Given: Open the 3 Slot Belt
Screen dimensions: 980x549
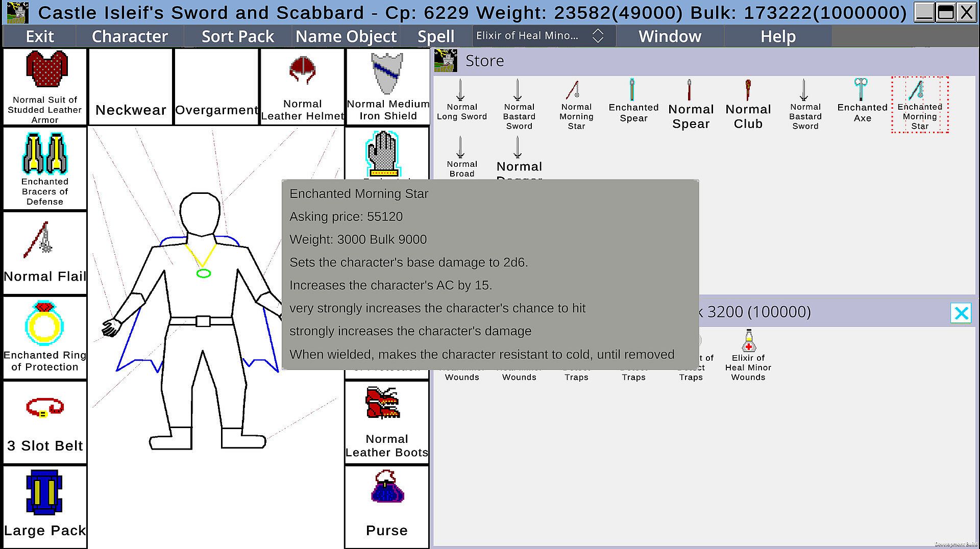Looking at the screenshot, I should 45,422.
